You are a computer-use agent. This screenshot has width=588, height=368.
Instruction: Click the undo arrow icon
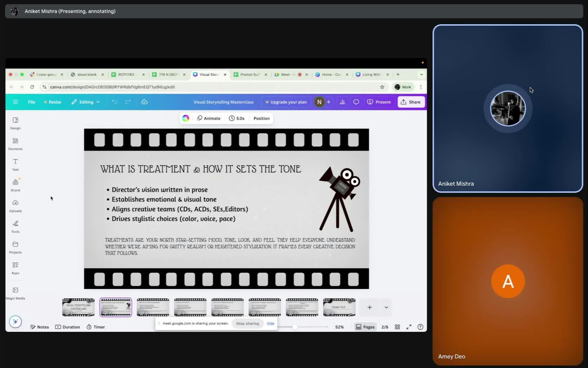(x=115, y=102)
